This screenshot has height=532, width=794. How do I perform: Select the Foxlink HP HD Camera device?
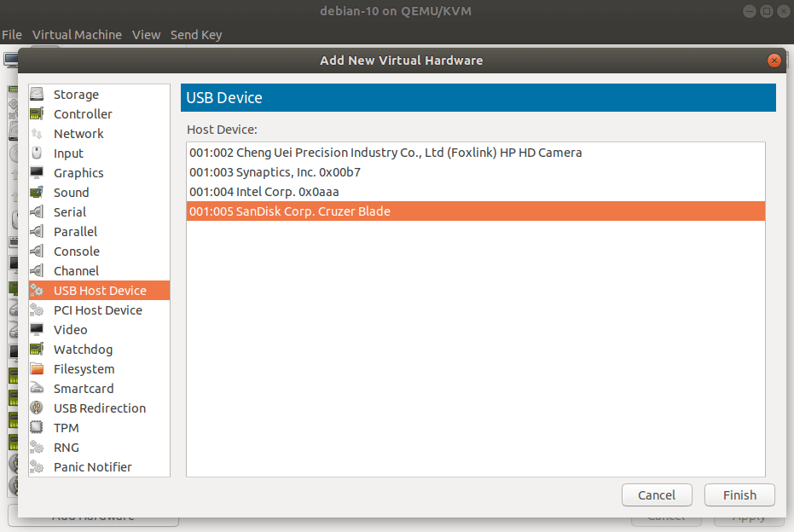click(x=476, y=153)
